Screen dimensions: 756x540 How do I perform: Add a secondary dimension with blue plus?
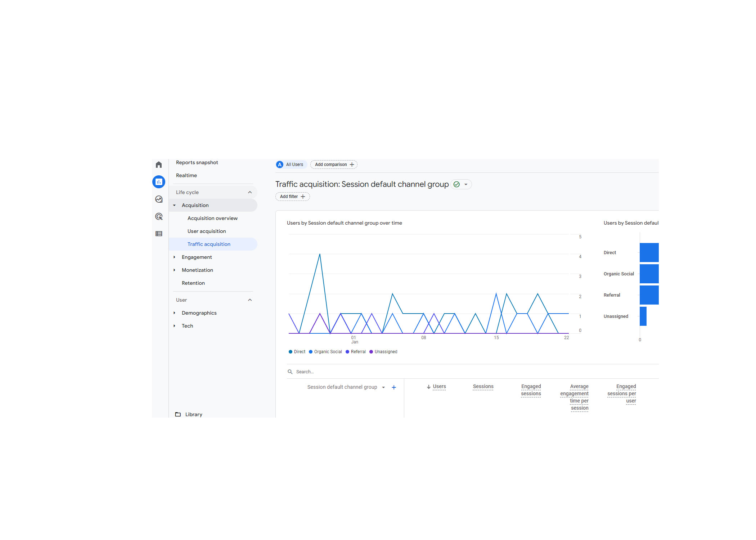(x=394, y=387)
